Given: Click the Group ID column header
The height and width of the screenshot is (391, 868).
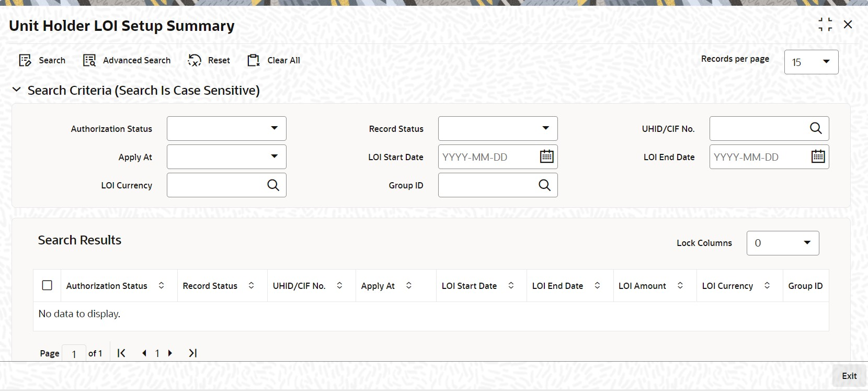Looking at the screenshot, I should point(805,286).
